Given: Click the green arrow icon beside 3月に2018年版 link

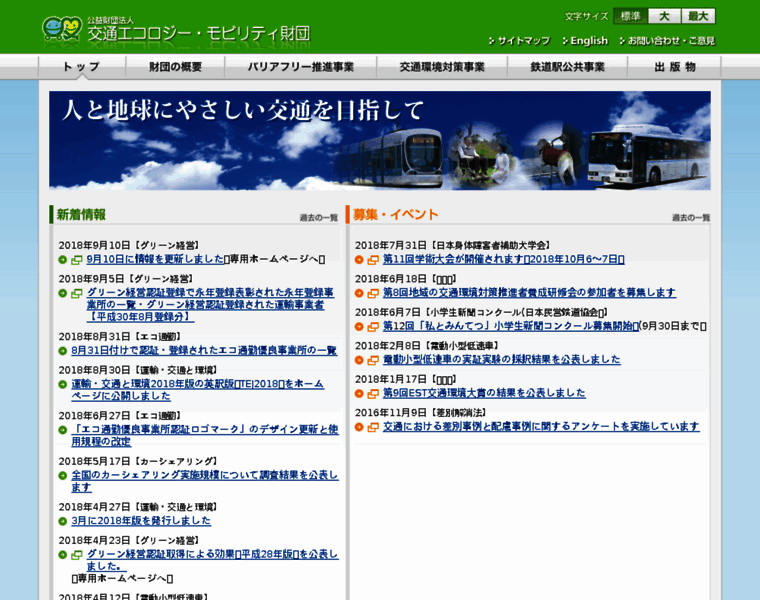Looking at the screenshot, I should 63,521.
